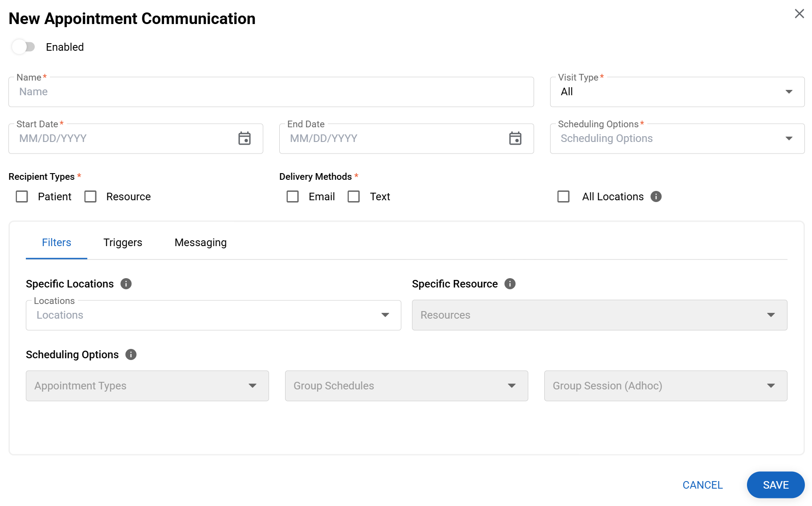Show info for Specific Resource

[510, 284]
